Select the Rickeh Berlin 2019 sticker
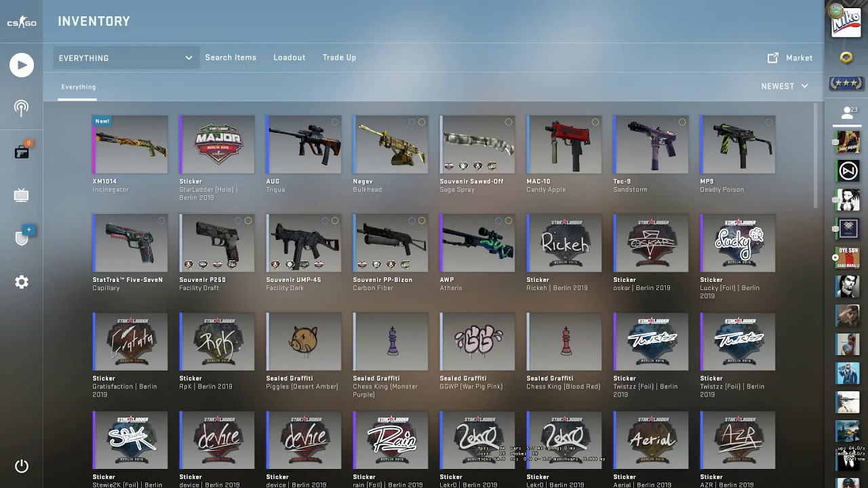868x488 pixels. point(564,243)
